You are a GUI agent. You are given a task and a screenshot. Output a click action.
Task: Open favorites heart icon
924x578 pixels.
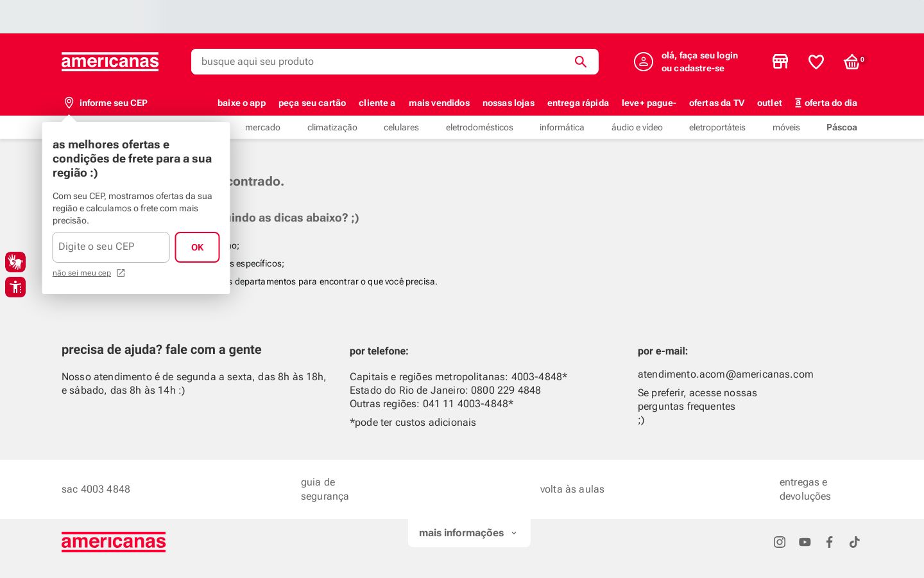pyautogui.click(x=816, y=62)
